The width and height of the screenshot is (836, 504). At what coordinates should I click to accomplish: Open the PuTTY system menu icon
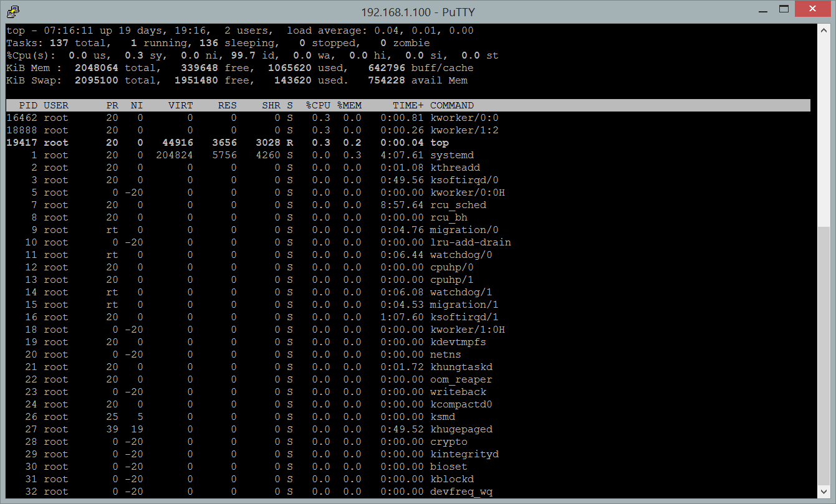coord(12,11)
